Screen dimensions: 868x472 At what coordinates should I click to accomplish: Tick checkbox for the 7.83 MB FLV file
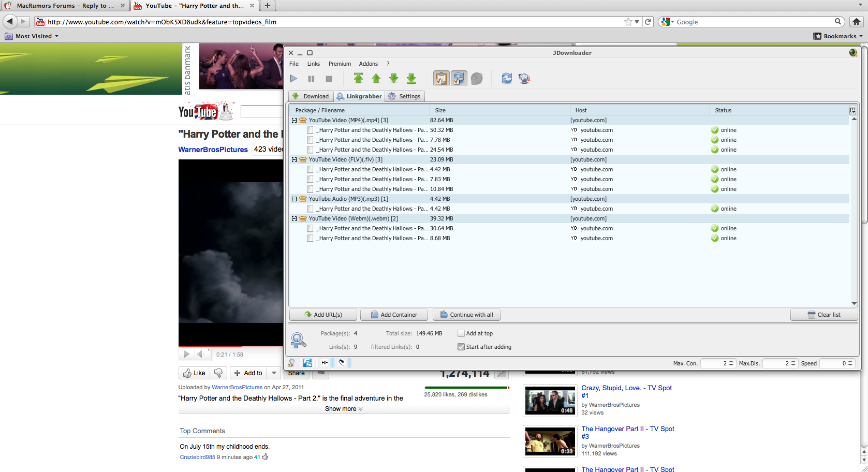coord(310,180)
